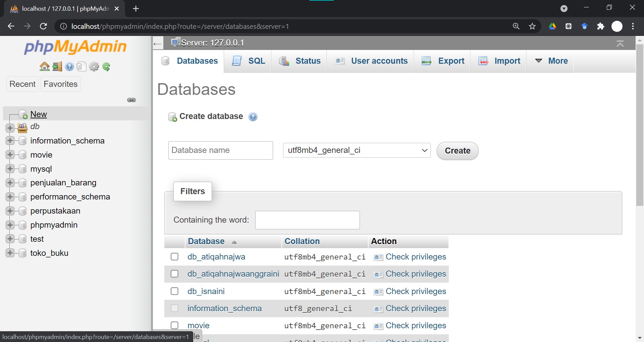The image size is (644, 342).
Task: Check the db_isnaini checkbox
Action: pos(174,291)
